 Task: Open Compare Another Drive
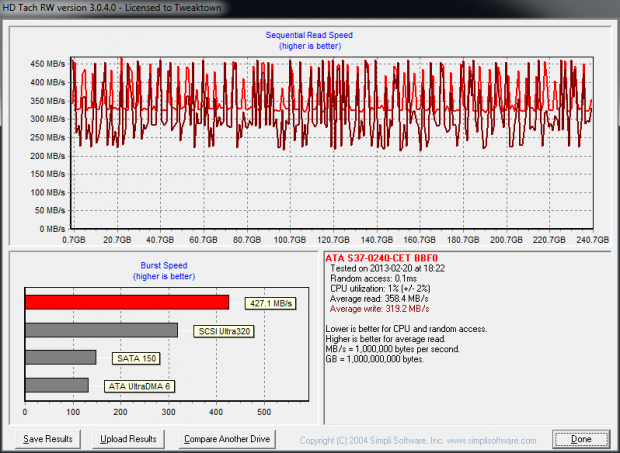pos(225,438)
